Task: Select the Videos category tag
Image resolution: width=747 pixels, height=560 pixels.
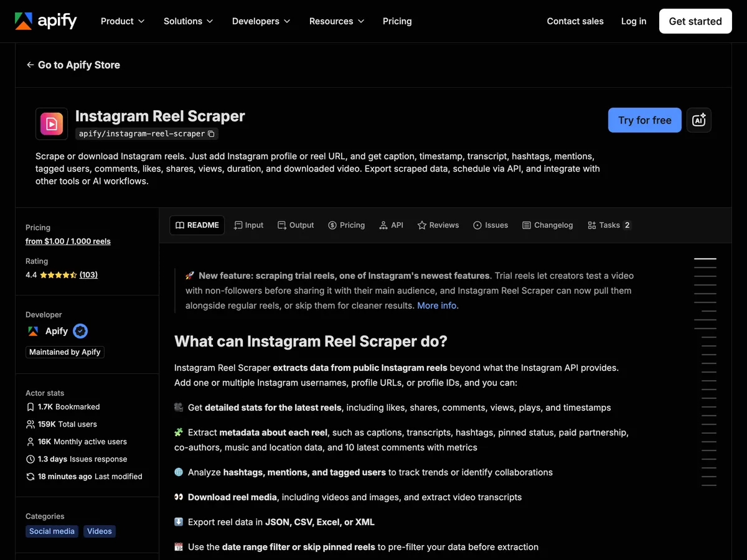Action: pos(100,531)
